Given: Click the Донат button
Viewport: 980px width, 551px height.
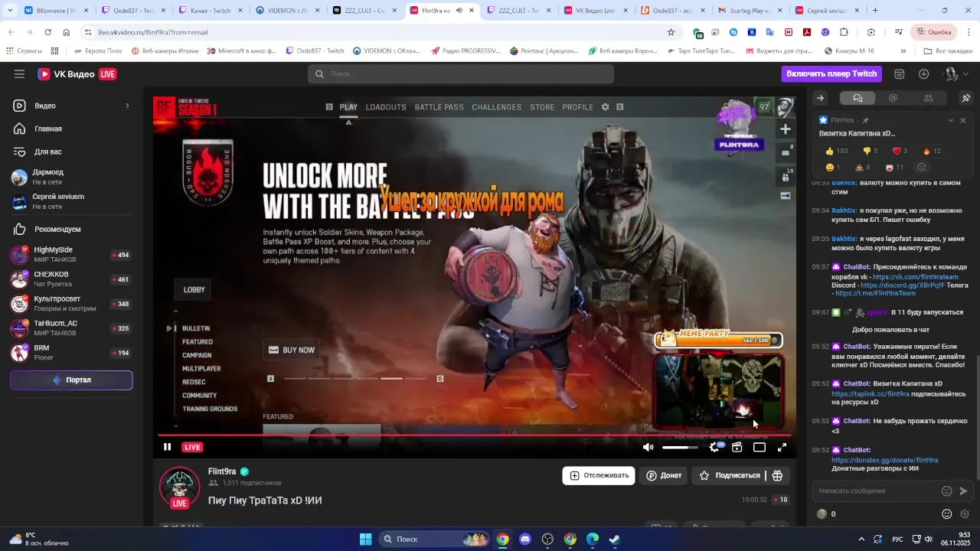Looking at the screenshot, I should (664, 475).
